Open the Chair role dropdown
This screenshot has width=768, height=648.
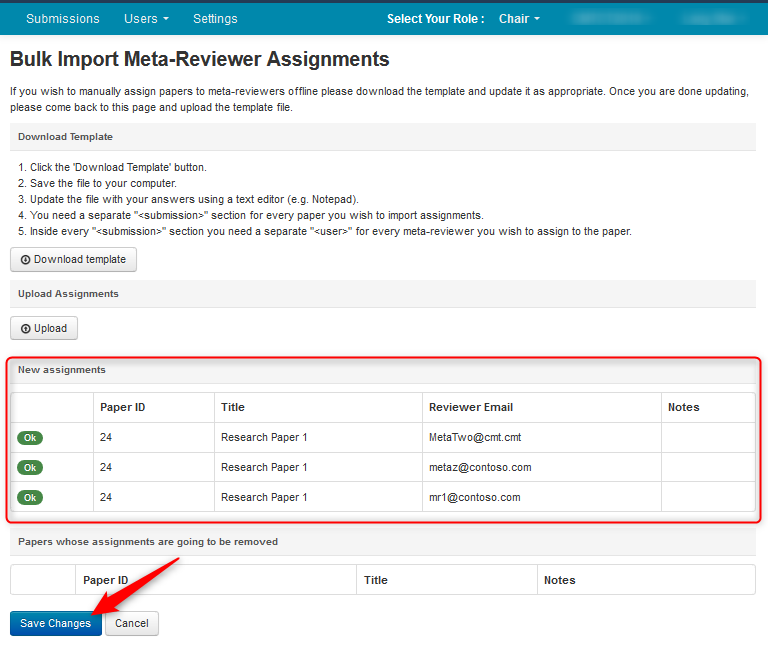point(519,19)
